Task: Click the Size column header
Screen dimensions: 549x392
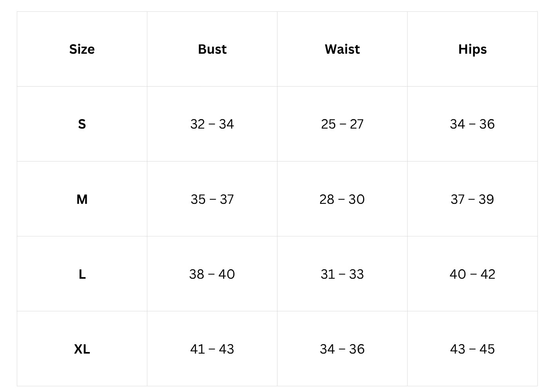Action: [82, 49]
